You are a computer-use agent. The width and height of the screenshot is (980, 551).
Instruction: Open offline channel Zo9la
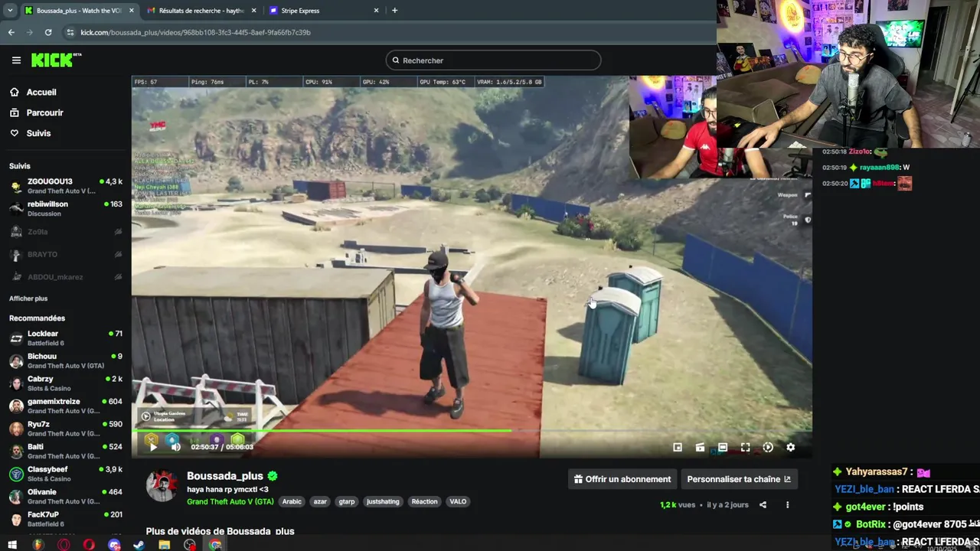point(66,231)
